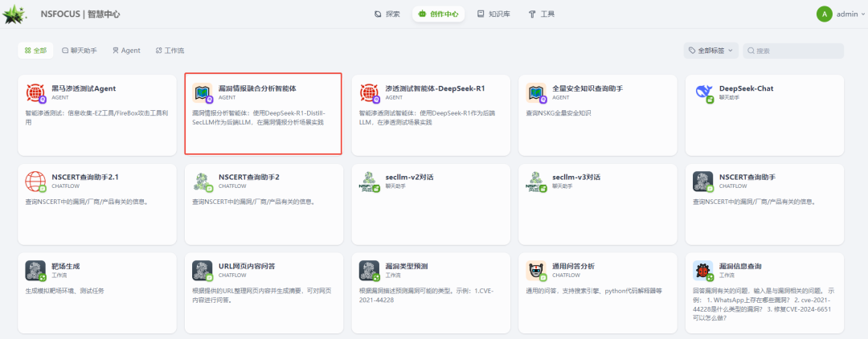The image size is (868, 339).
Task: Click 黑马渗透测试Agent app icon
Action: (x=36, y=93)
